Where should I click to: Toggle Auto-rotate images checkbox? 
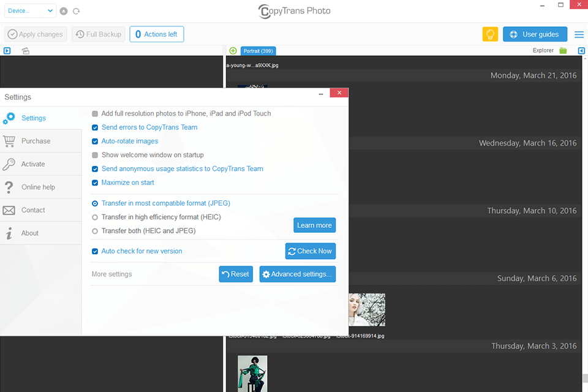95,141
